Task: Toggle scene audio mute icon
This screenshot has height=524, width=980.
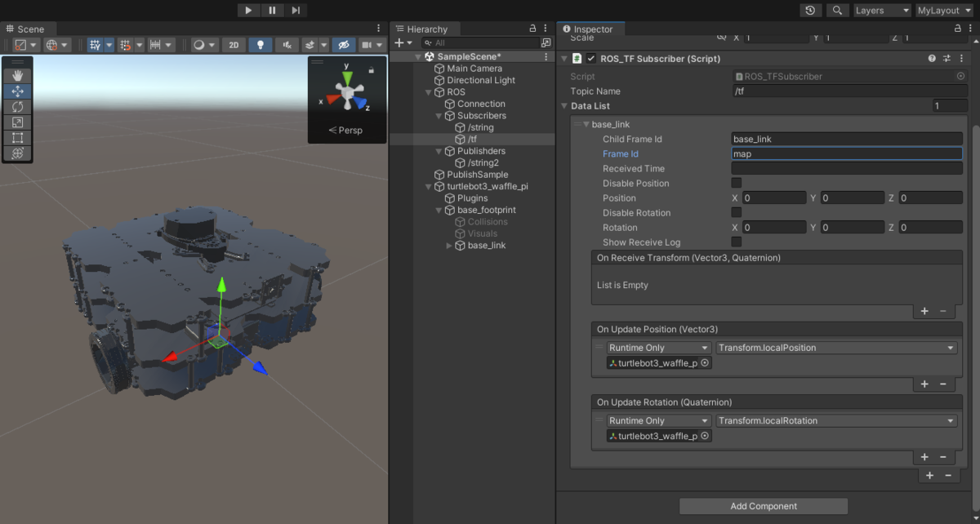Action: 286,45
